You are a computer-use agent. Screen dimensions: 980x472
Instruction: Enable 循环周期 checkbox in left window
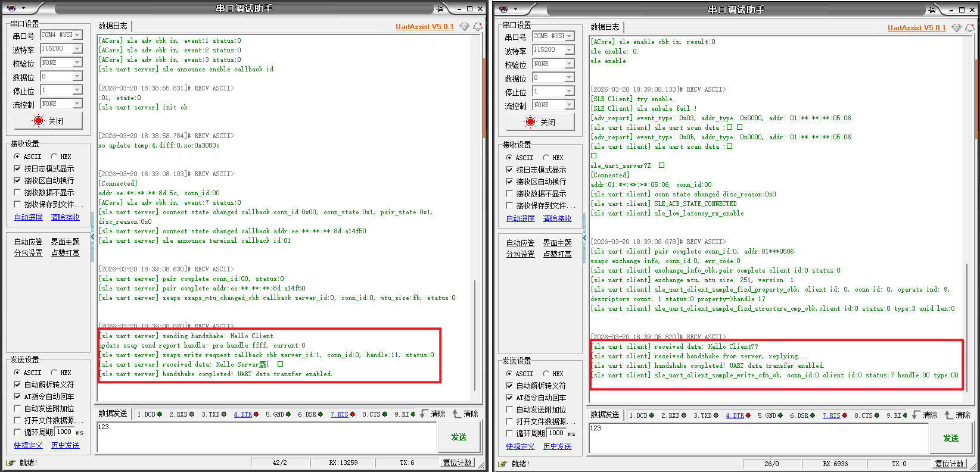17,432
